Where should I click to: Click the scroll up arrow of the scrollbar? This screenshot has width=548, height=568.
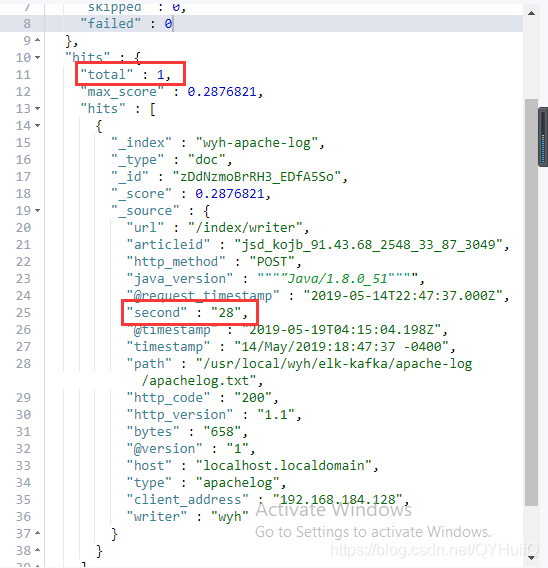[531, 13]
